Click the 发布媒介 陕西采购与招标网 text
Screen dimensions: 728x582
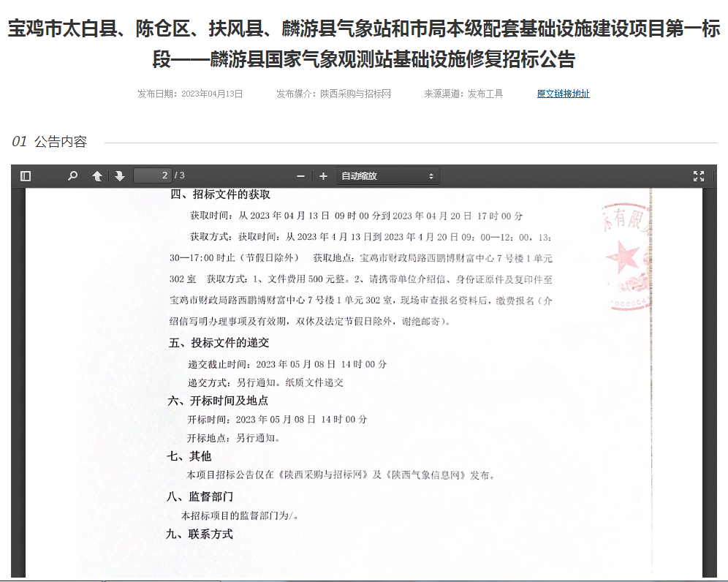pos(333,94)
